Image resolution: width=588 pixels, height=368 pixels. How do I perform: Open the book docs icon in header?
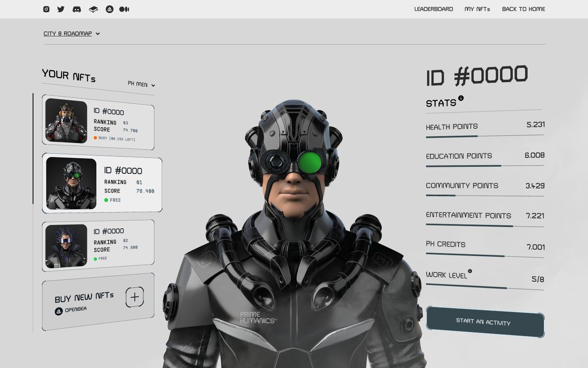(x=93, y=9)
